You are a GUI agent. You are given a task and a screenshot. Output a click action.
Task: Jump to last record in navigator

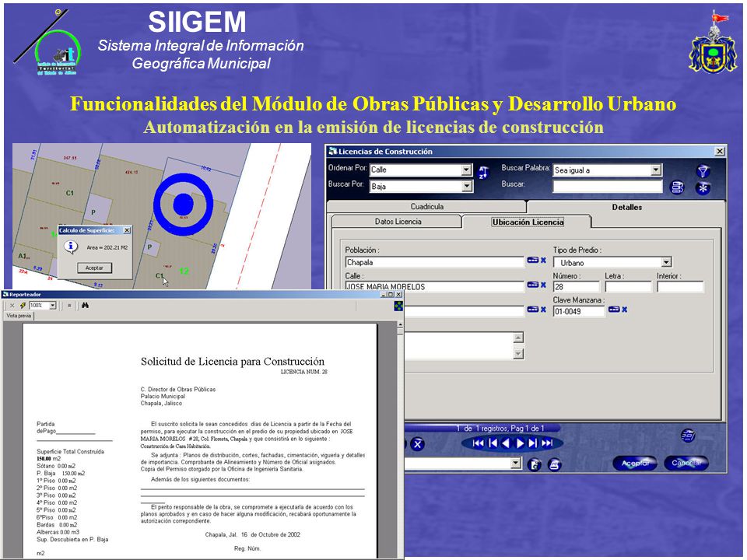[547, 443]
